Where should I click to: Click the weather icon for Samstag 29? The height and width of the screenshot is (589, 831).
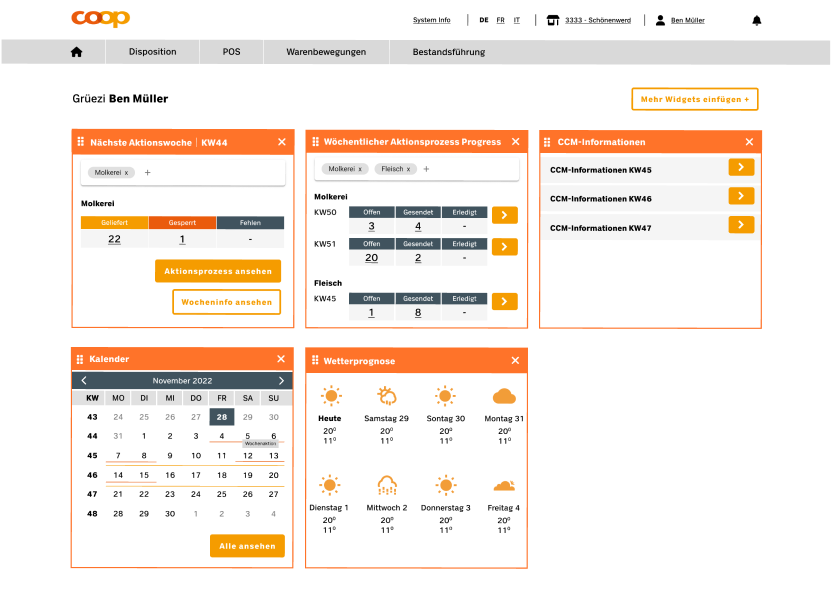pyautogui.click(x=387, y=396)
